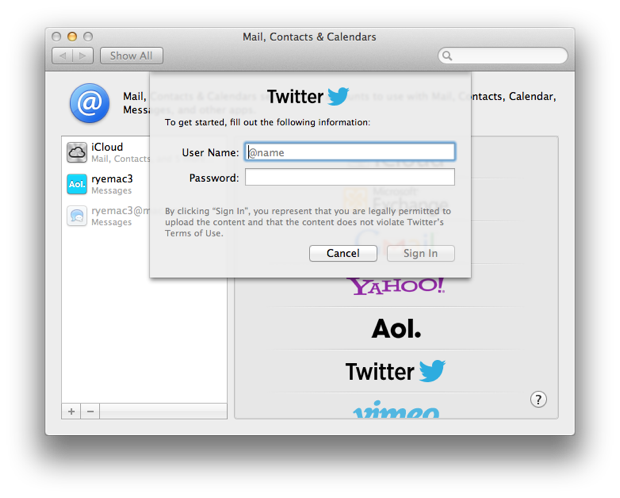This screenshot has height=498, width=620.
Task: Remove account with the minus button
Action: pos(90,411)
